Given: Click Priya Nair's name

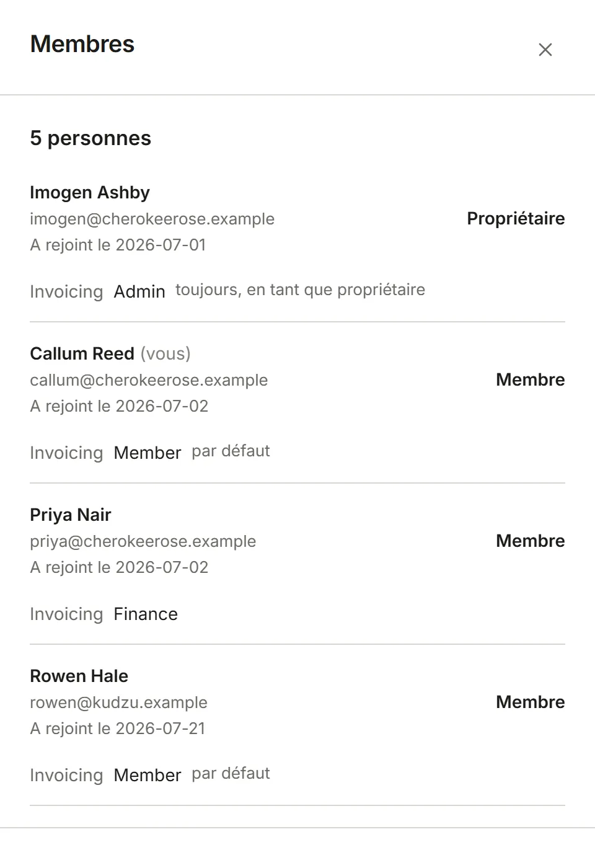Looking at the screenshot, I should (71, 515).
